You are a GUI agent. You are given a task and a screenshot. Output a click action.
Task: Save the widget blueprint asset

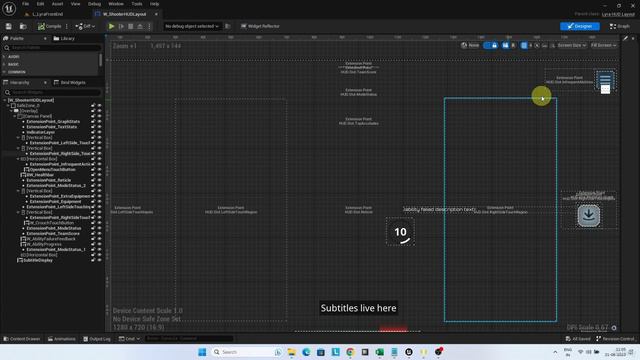9,26
